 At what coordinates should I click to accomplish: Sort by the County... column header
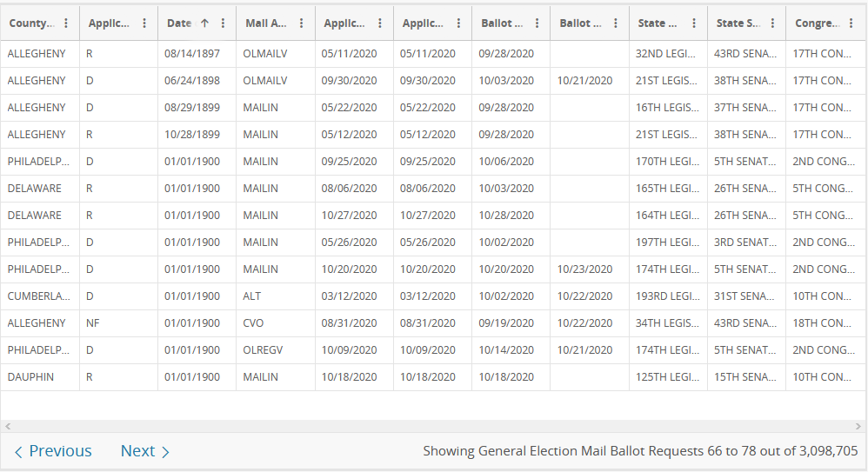[31, 23]
